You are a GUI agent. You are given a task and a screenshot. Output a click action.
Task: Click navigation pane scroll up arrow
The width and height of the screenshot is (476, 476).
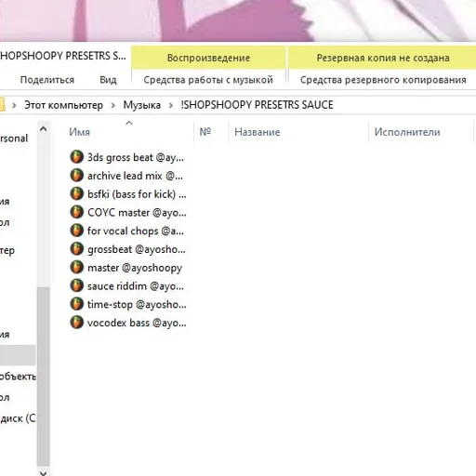(x=44, y=129)
